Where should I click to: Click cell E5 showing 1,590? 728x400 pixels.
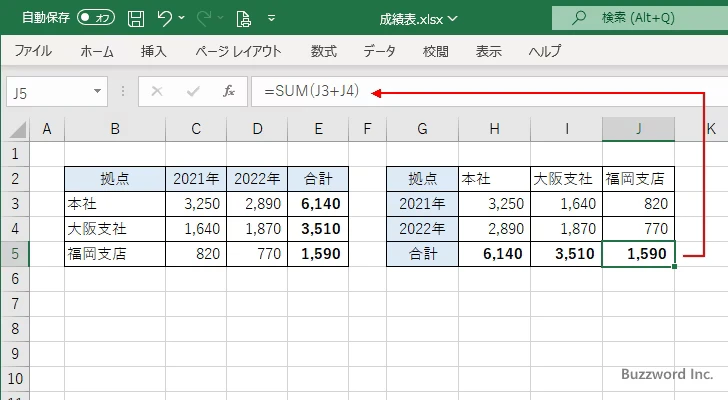tap(318, 254)
